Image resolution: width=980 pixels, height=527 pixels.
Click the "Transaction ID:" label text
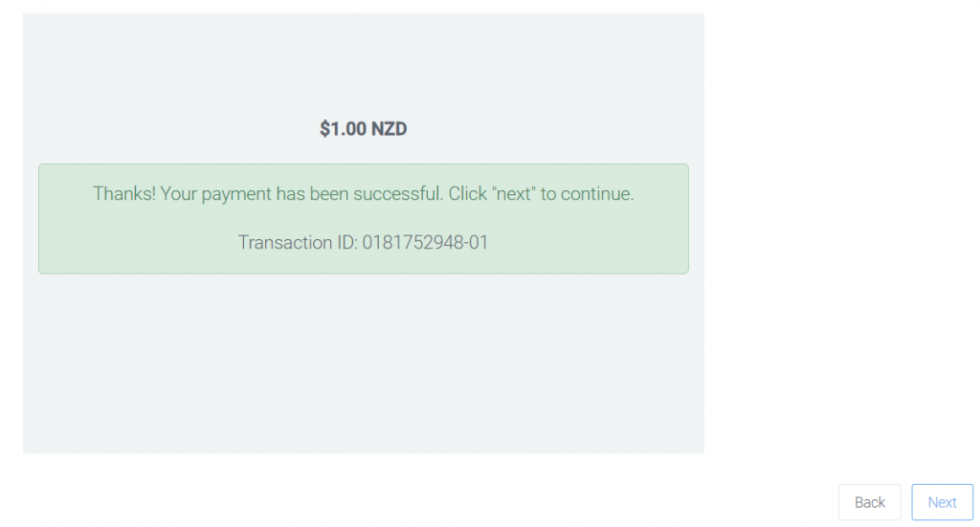[x=298, y=242]
